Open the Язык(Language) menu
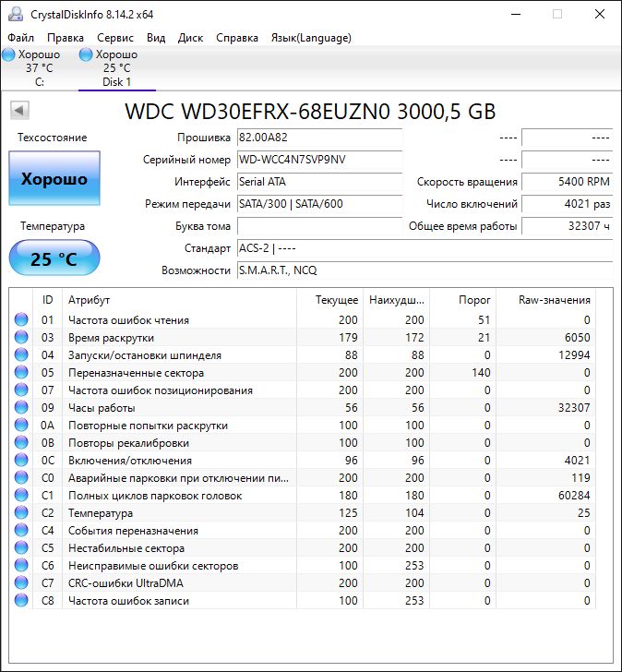 (311, 38)
